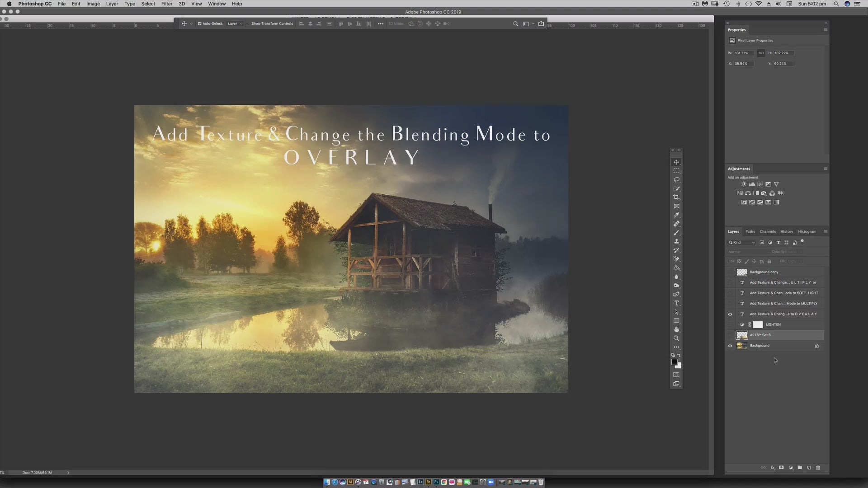Enable Show Transform Controls checkbox
Viewport: 868px width, 488px height.
(x=249, y=23)
